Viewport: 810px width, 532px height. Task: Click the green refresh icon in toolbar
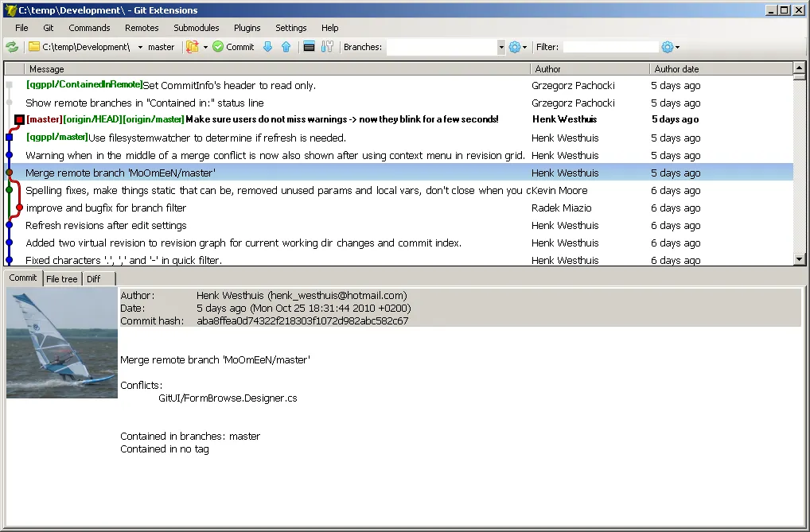(12, 47)
